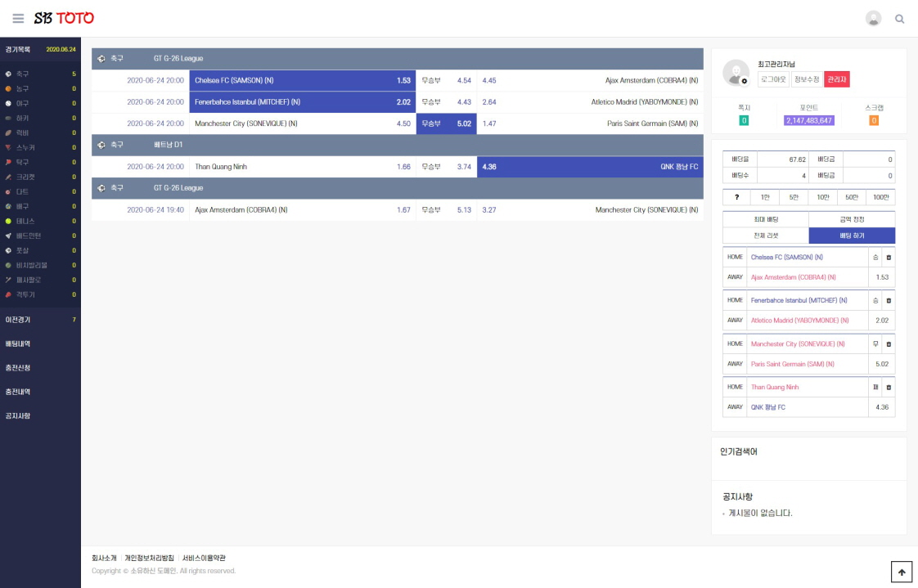This screenshot has height=588, width=918.
Task: Click the ? amount help button
Action: pyautogui.click(x=737, y=198)
